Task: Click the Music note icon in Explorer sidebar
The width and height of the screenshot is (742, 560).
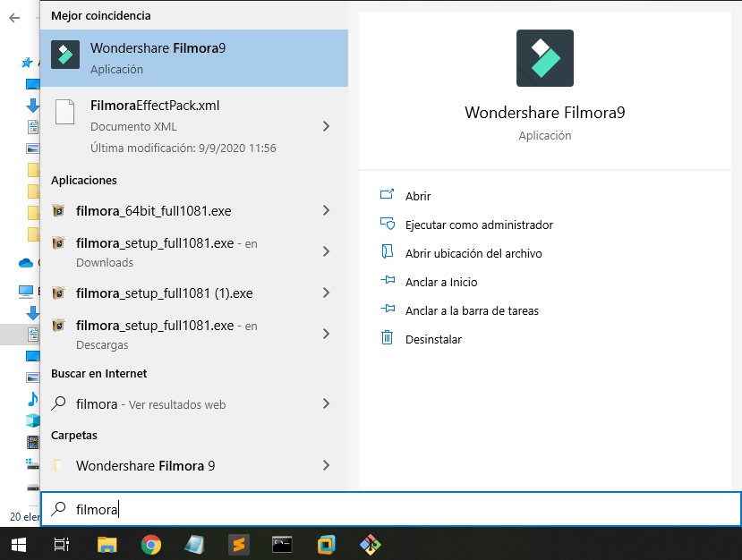Action: point(32,399)
